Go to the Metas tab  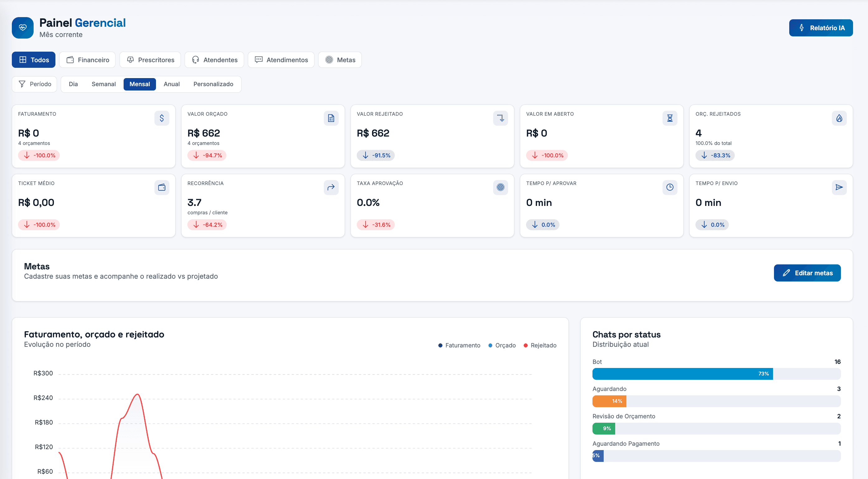pos(340,60)
